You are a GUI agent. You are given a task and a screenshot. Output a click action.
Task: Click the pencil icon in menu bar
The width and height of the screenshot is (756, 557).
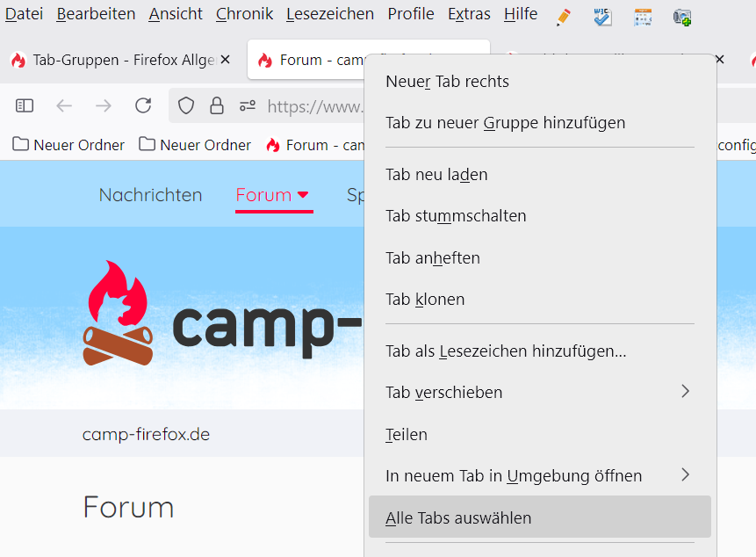(x=563, y=18)
